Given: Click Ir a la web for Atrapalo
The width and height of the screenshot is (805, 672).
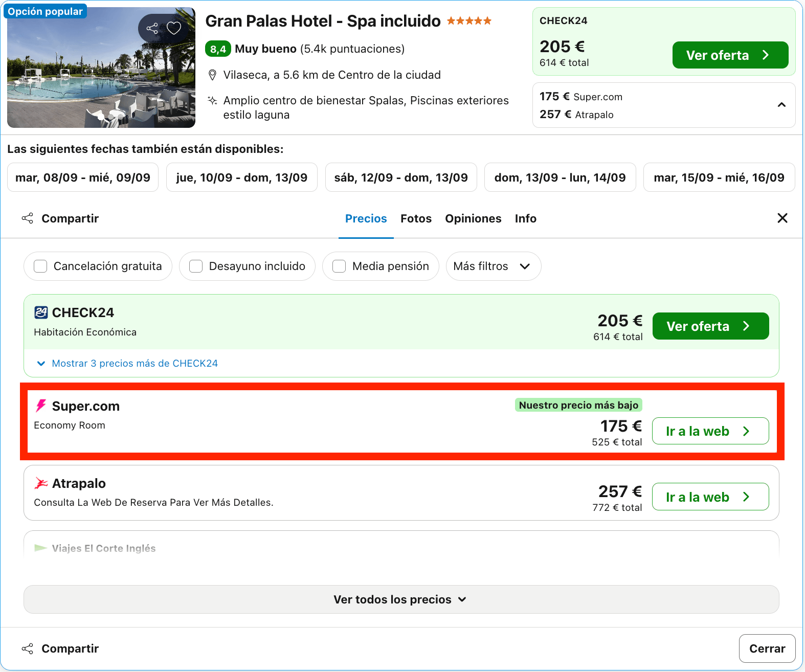Looking at the screenshot, I should (x=710, y=497).
